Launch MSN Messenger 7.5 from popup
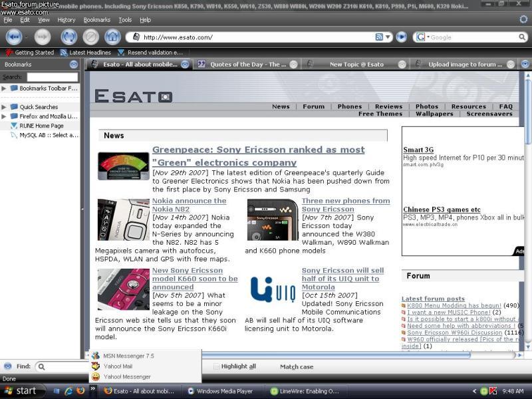The image size is (532, 399). [x=145, y=356]
